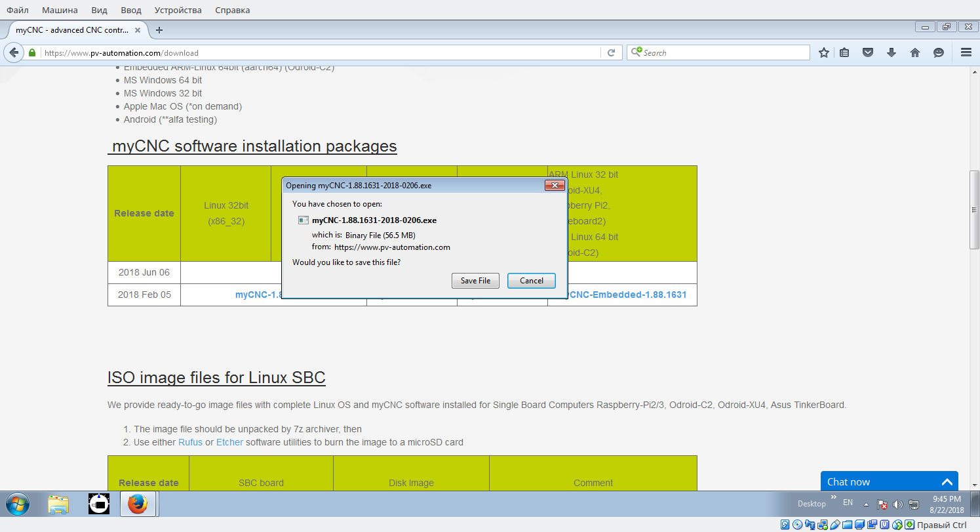
Task: Click Save File in download dialog
Action: tap(475, 281)
